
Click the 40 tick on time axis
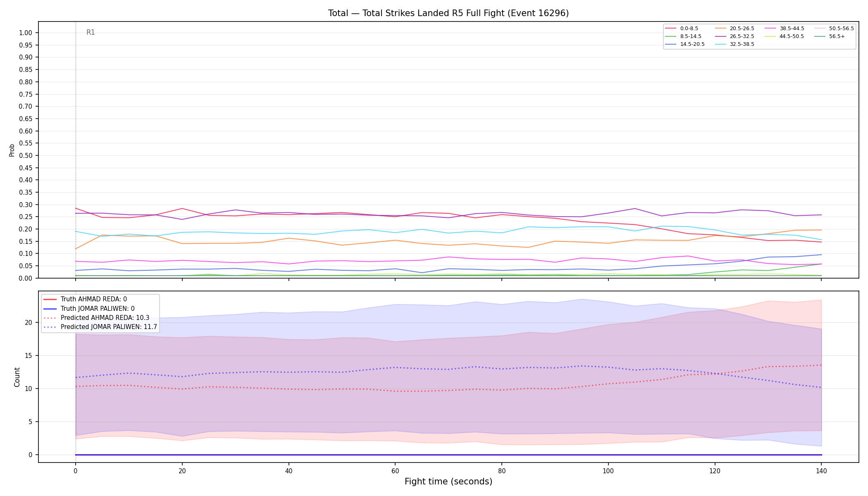click(x=289, y=471)
